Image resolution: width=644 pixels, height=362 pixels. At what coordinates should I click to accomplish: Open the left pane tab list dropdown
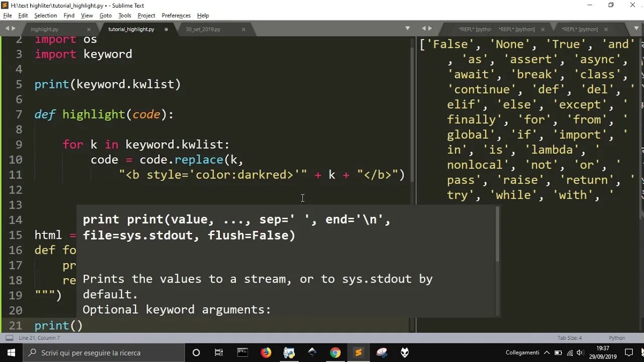pos(408,29)
